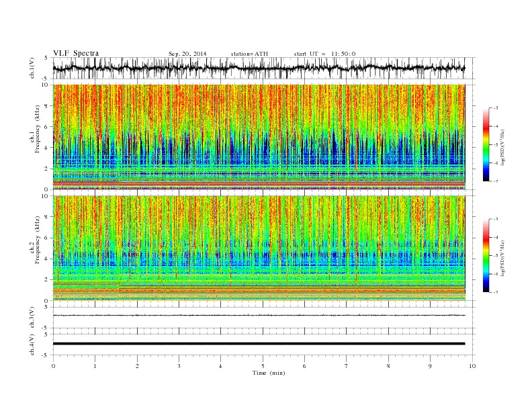
Task: Select the "ch.3(V)" axis label
Action: point(32,317)
